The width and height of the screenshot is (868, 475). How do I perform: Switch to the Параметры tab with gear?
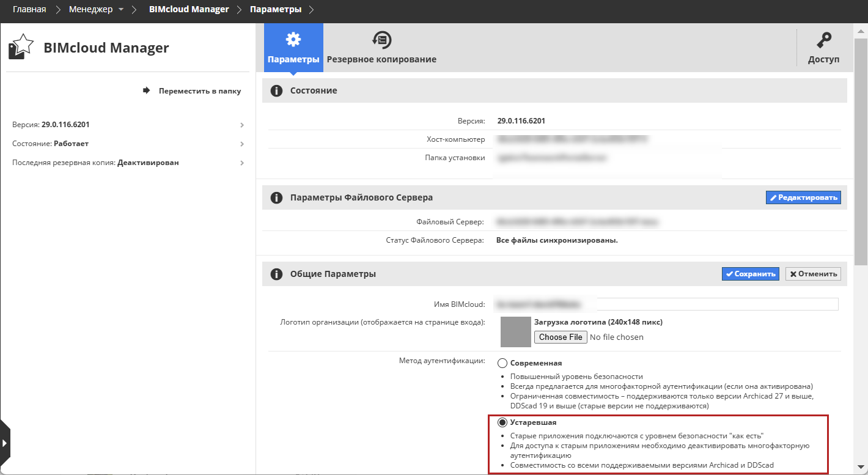293,48
